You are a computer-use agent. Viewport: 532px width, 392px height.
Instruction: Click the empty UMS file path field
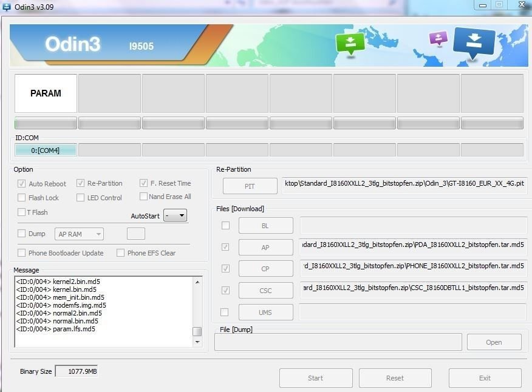click(412, 312)
